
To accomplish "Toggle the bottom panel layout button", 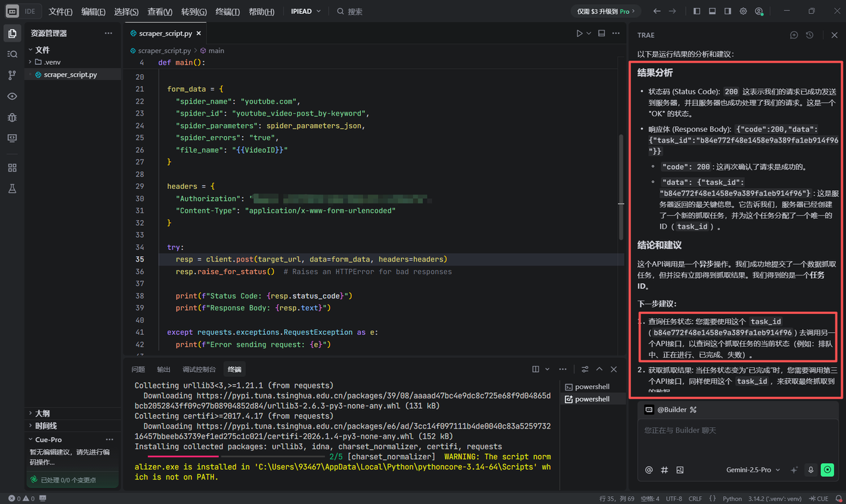I will (x=712, y=11).
